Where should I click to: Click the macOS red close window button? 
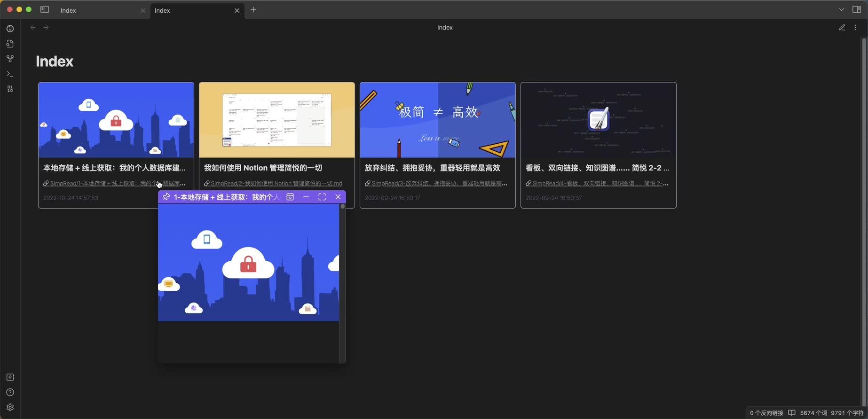[9, 9]
